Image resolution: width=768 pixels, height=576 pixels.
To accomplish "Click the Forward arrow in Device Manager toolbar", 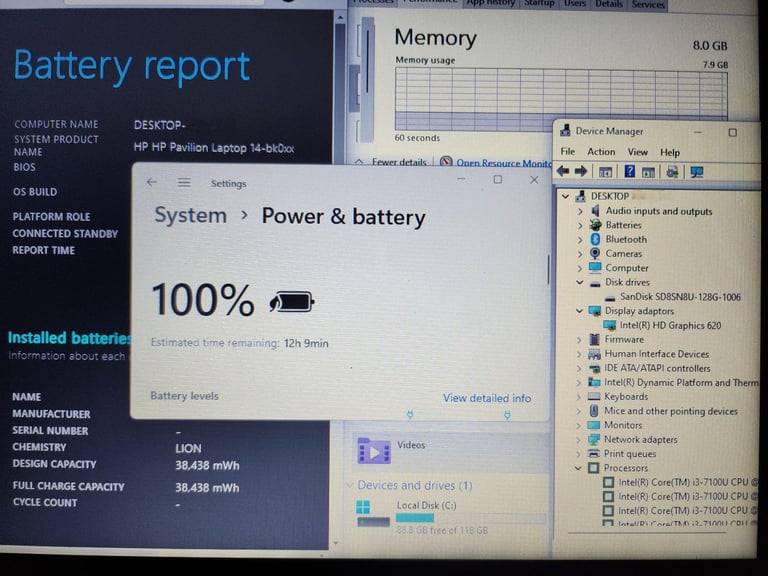I will tap(581, 171).
